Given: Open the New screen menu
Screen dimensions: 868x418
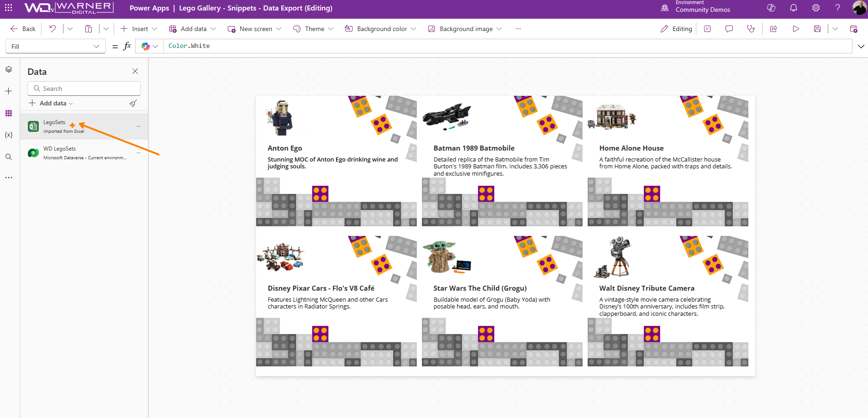Looking at the screenshot, I should pyautogui.click(x=254, y=29).
